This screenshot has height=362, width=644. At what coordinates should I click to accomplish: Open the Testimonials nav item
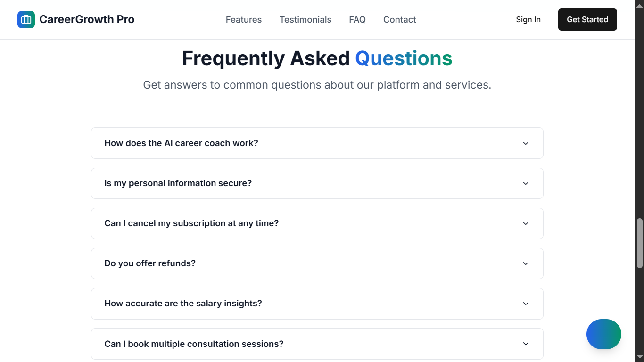click(x=305, y=20)
